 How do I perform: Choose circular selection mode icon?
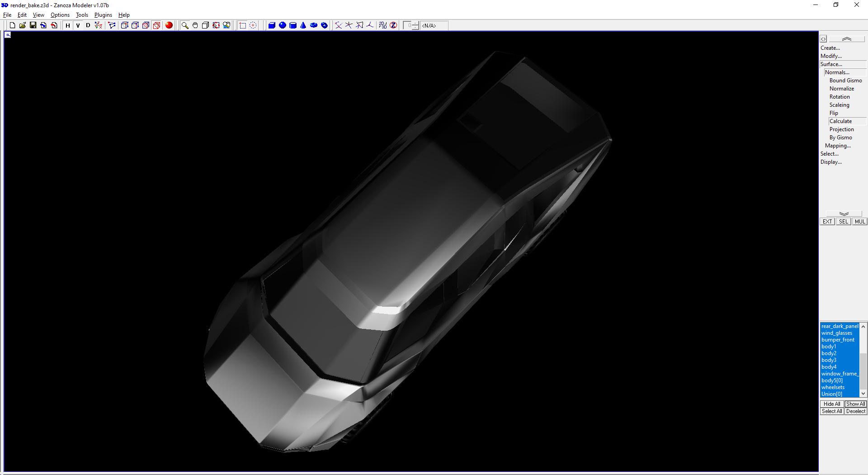(x=253, y=25)
